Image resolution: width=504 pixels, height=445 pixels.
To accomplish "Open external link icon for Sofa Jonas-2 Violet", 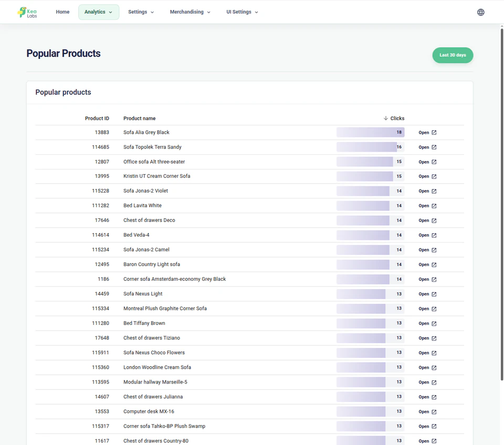I will [x=434, y=191].
